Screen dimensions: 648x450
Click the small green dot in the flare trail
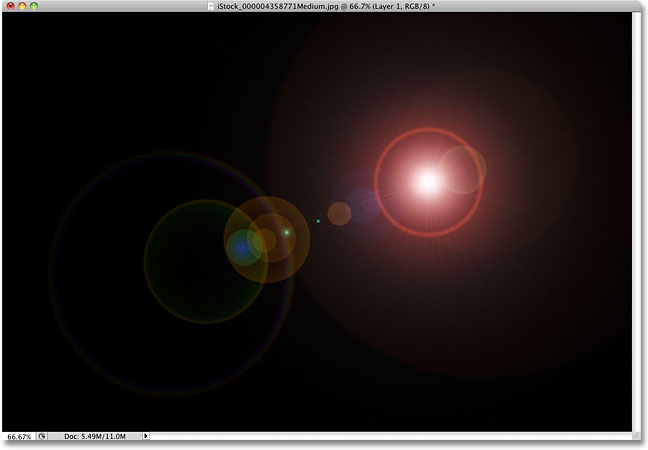(318, 221)
